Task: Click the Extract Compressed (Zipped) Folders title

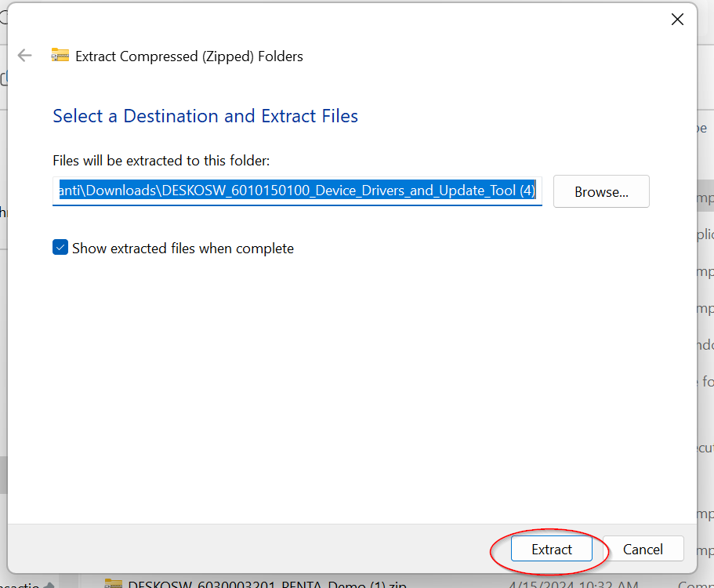Action: pyautogui.click(x=188, y=56)
